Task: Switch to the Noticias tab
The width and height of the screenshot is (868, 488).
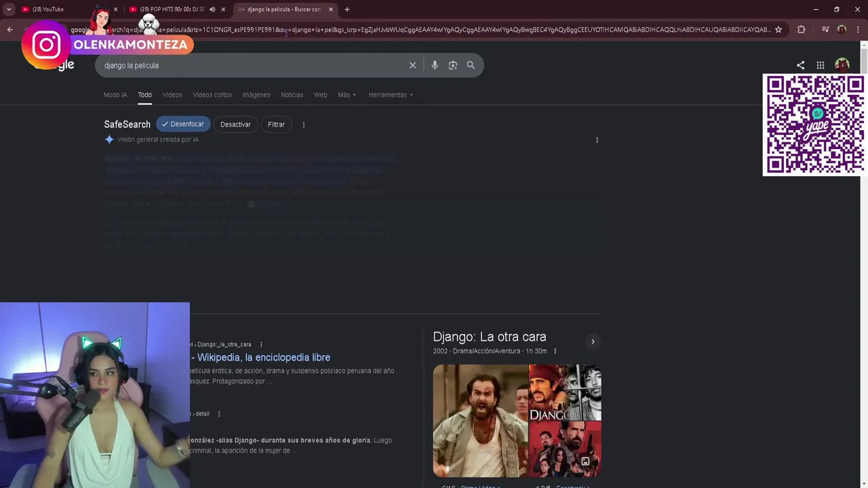Action: [x=292, y=95]
